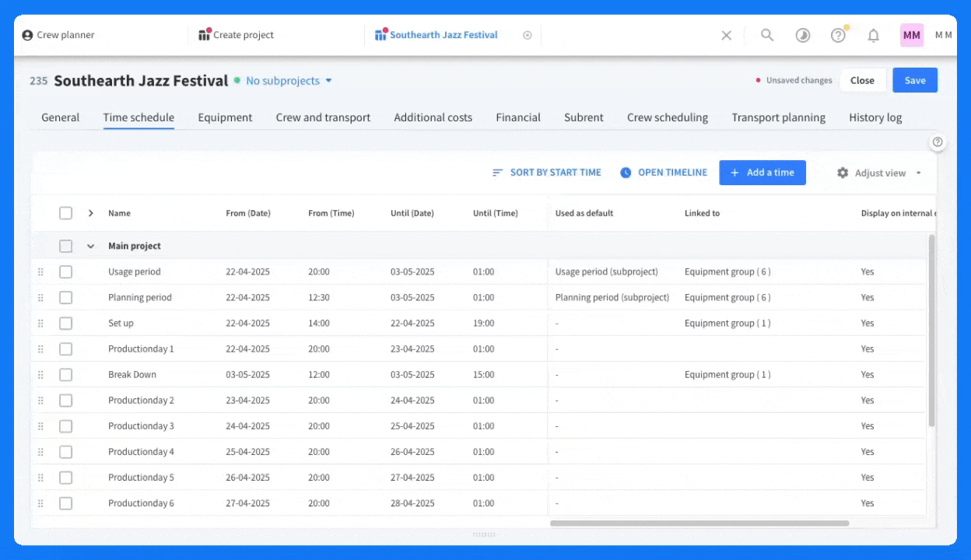Click drag handle of Break Down row

coord(40,375)
